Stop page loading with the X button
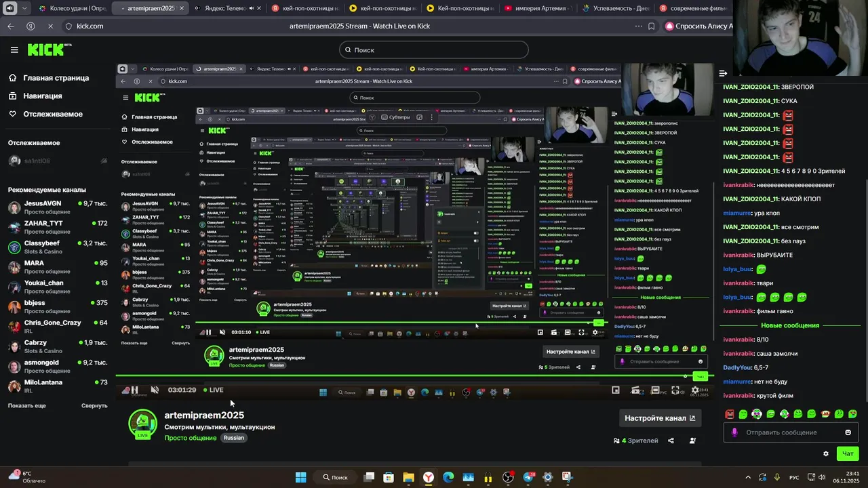 (x=50, y=26)
